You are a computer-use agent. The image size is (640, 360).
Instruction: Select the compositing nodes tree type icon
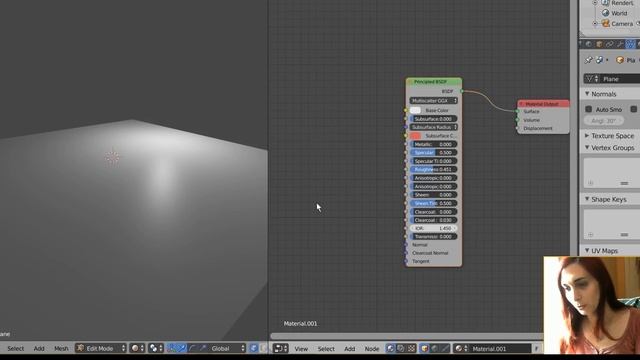401,349
